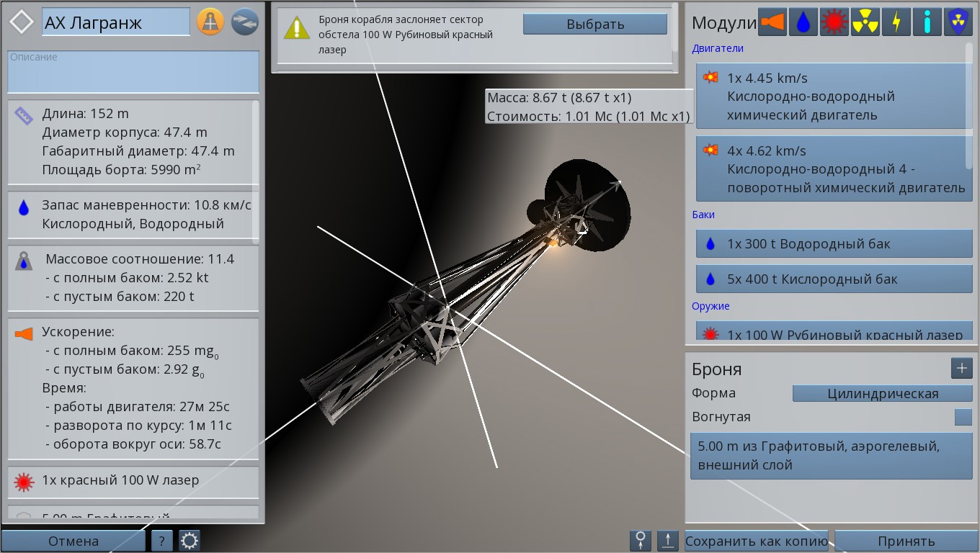Click the Длина: 152 m text

click(86, 114)
